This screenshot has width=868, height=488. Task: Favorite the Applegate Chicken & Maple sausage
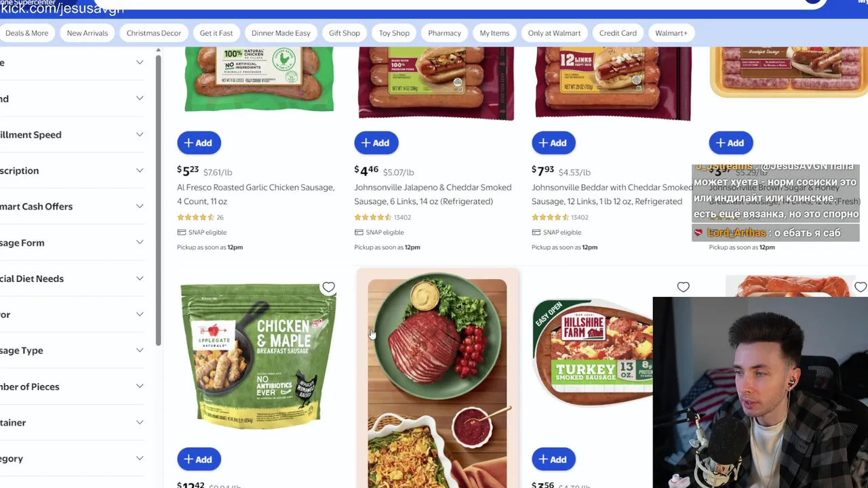click(x=328, y=287)
